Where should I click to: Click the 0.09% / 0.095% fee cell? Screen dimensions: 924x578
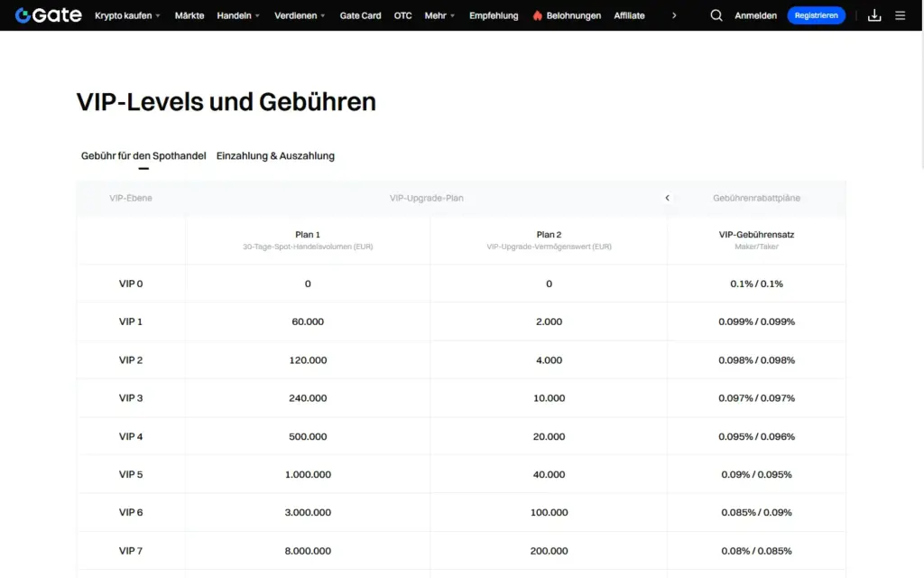tap(756, 474)
